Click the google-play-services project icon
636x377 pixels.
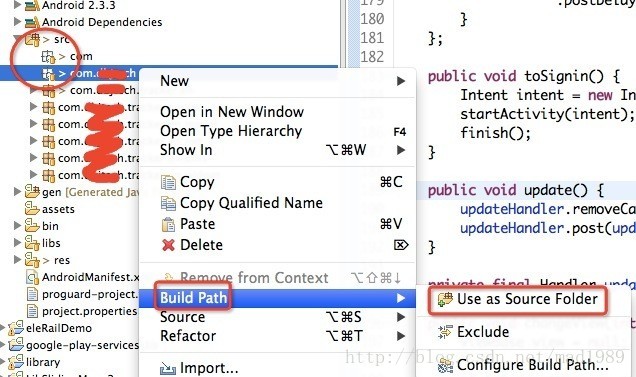pos(16,345)
